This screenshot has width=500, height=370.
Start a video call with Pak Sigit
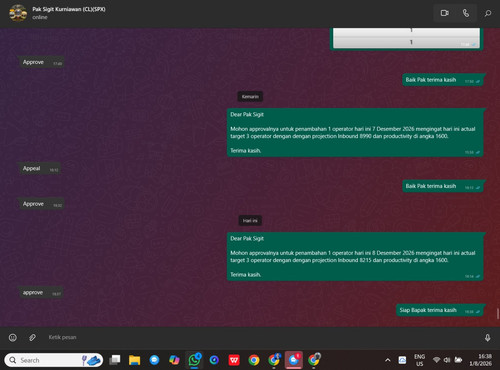pos(444,13)
